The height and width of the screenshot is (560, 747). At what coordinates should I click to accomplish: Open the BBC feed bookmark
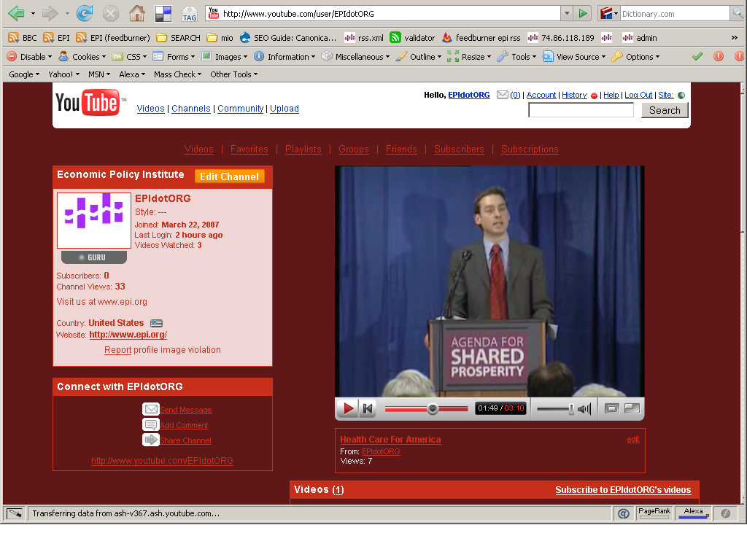[23, 38]
